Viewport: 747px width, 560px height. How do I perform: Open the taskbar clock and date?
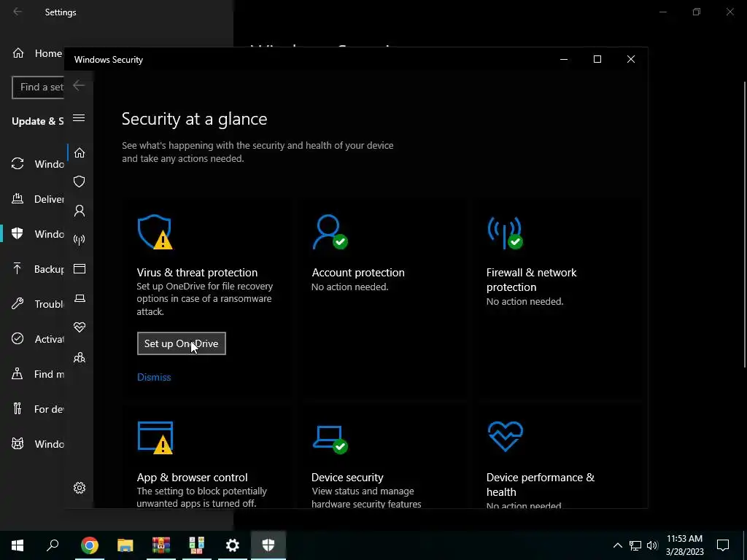[x=684, y=545]
